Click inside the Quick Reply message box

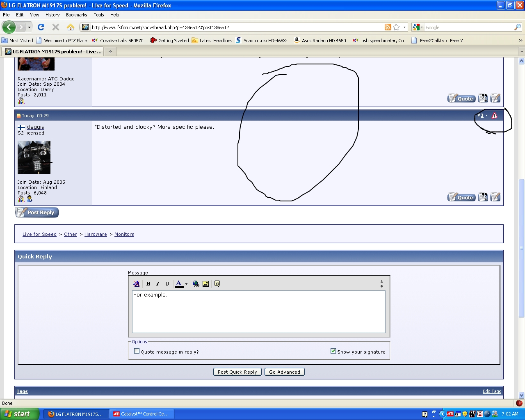pyautogui.click(x=259, y=312)
